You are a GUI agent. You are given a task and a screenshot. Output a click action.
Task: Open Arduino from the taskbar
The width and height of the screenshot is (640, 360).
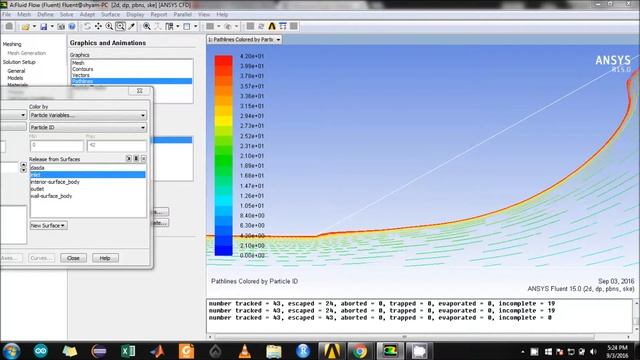click(x=41, y=351)
